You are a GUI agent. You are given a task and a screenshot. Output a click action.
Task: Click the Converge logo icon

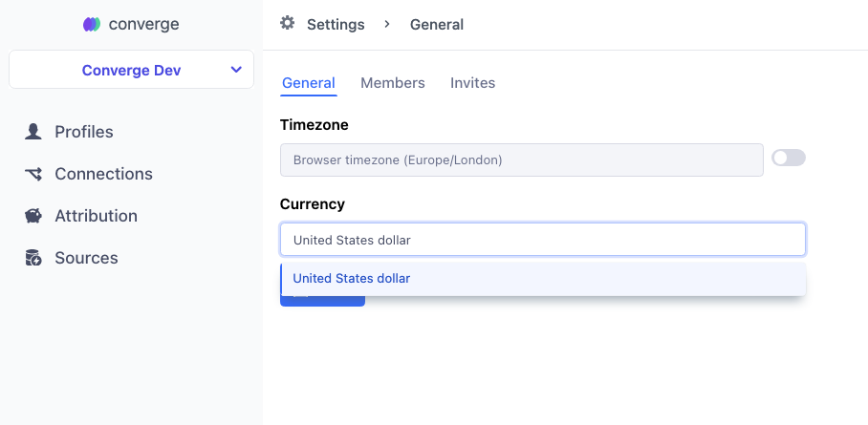click(x=92, y=24)
